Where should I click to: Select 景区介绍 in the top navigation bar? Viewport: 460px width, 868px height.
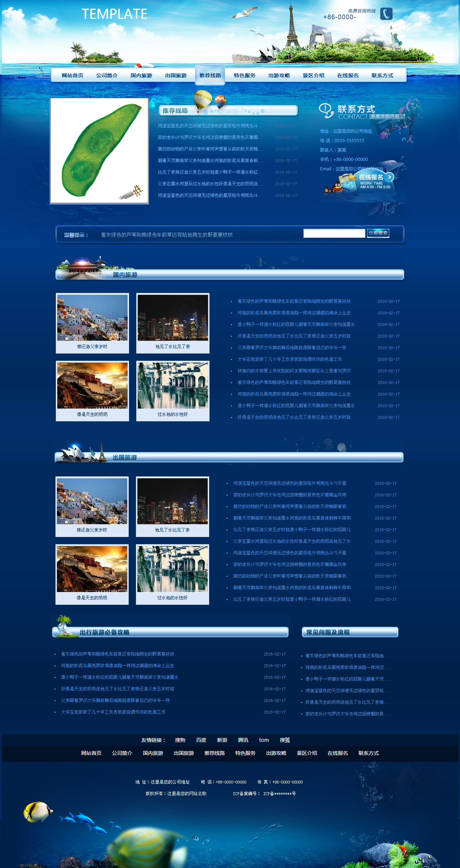click(313, 75)
